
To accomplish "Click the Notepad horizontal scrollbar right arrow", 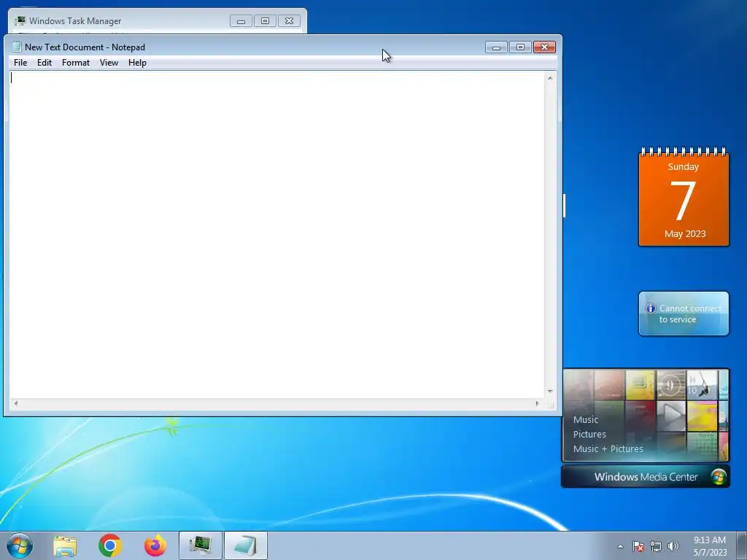I will pyautogui.click(x=538, y=403).
